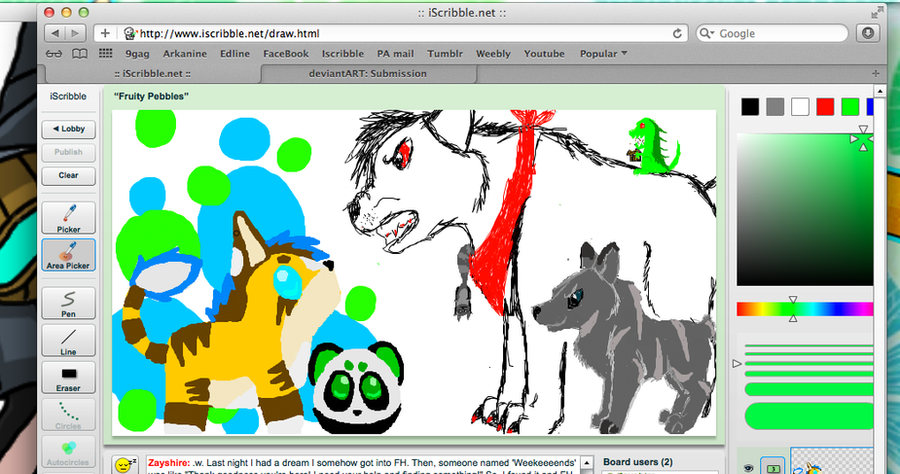Screen dimensions: 900x474
Task: Click the Board users (2) heading
Action: [638, 462]
